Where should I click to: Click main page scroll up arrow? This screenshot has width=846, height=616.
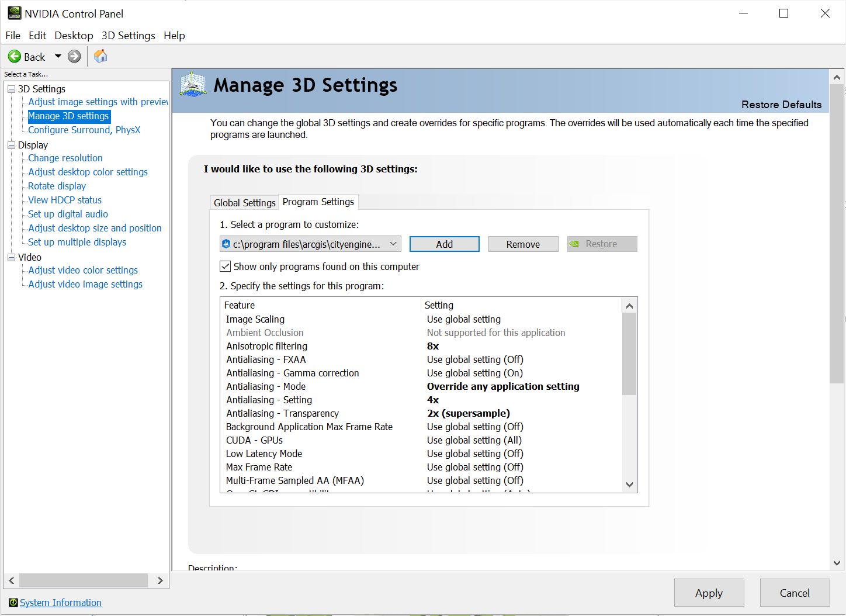tap(837, 77)
